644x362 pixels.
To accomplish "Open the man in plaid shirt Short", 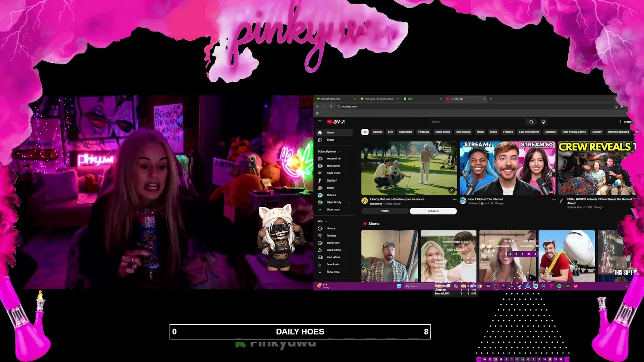I will 389,256.
